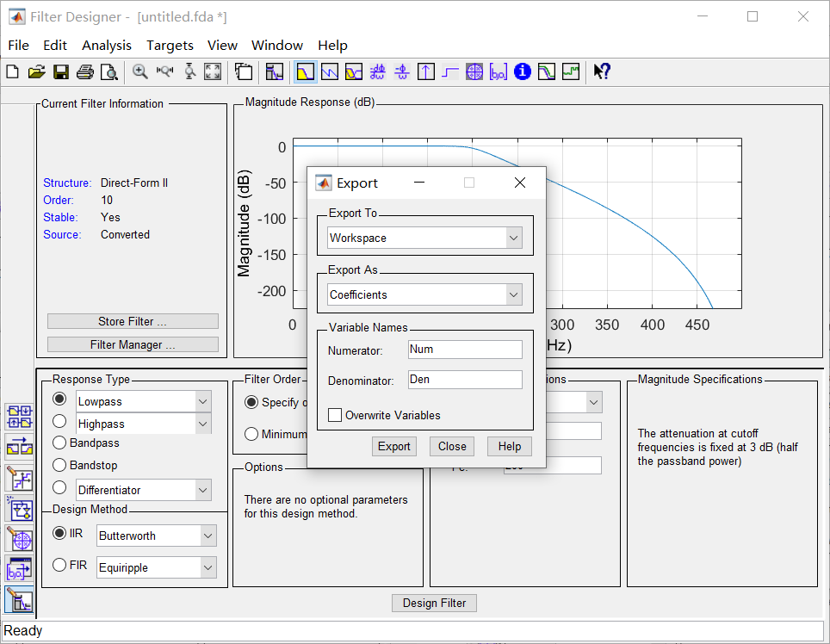
Task: Open Print Preview from the toolbar
Action: click(x=109, y=71)
